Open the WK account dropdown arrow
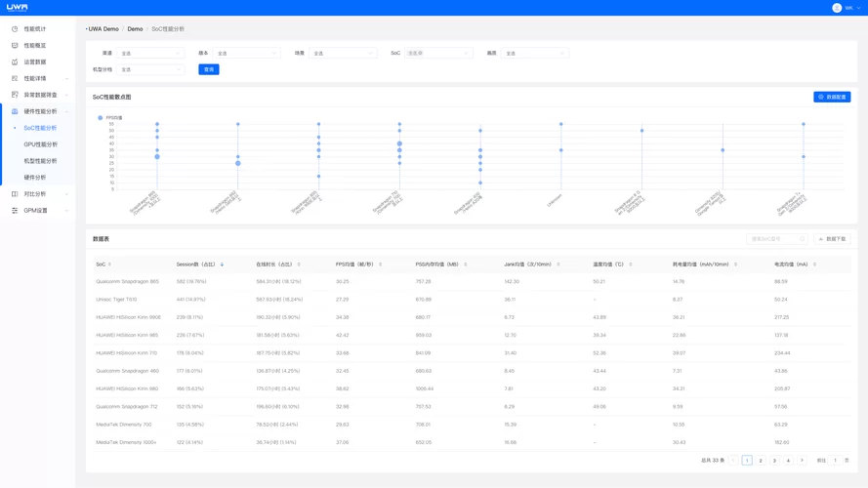Screen dimensions: 868x488 [858, 8]
